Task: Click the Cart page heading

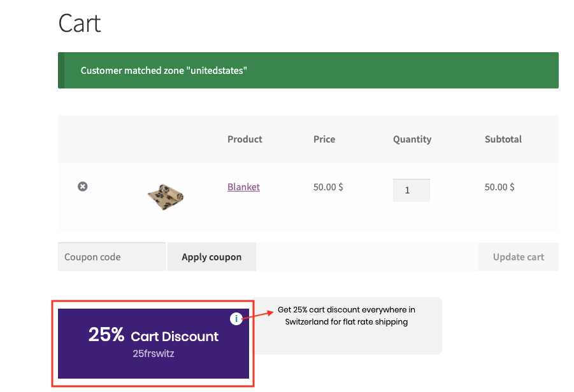Action: 80,24
